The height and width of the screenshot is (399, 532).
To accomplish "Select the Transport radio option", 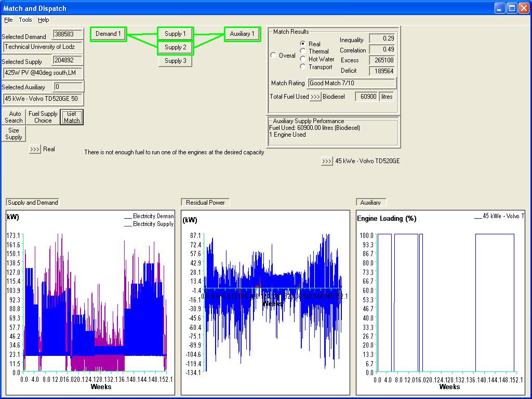I will (303, 66).
